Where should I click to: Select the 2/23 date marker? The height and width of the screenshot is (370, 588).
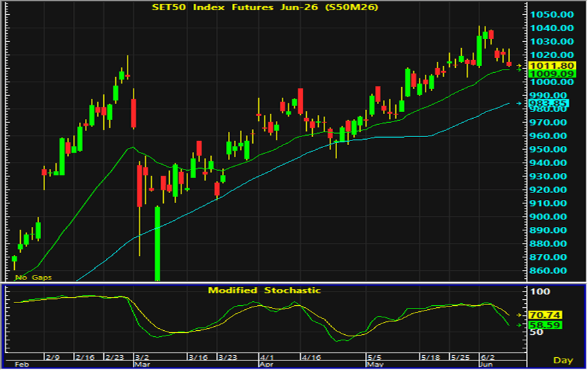point(115,357)
